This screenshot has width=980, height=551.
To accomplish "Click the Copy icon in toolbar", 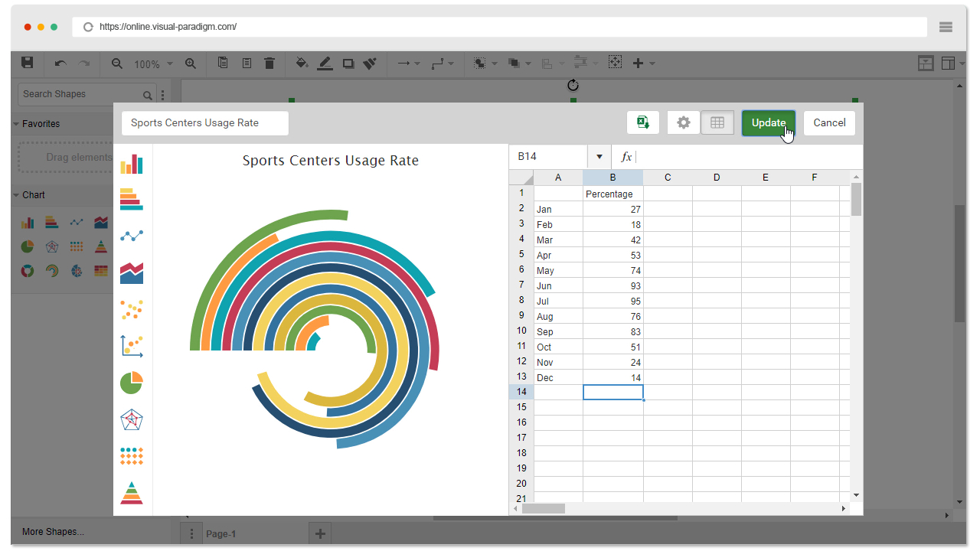I will [223, 64].
